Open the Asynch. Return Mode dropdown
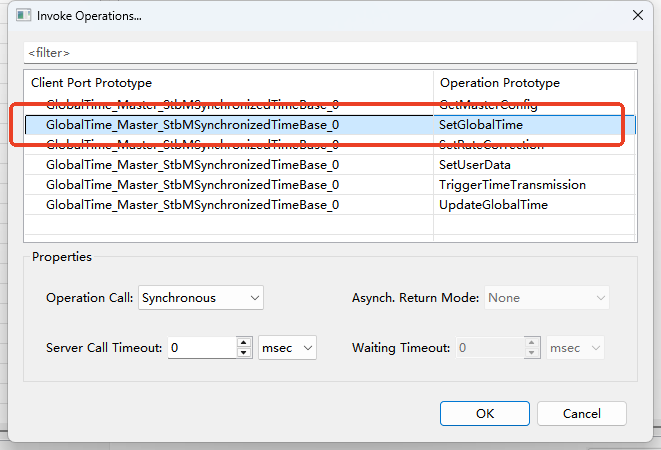 click(546, 297)
